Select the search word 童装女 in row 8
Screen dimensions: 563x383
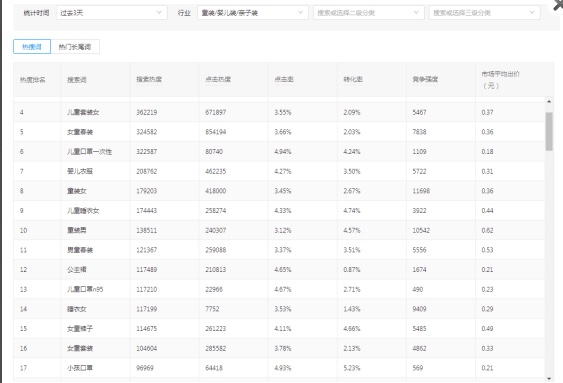[76, 191]
